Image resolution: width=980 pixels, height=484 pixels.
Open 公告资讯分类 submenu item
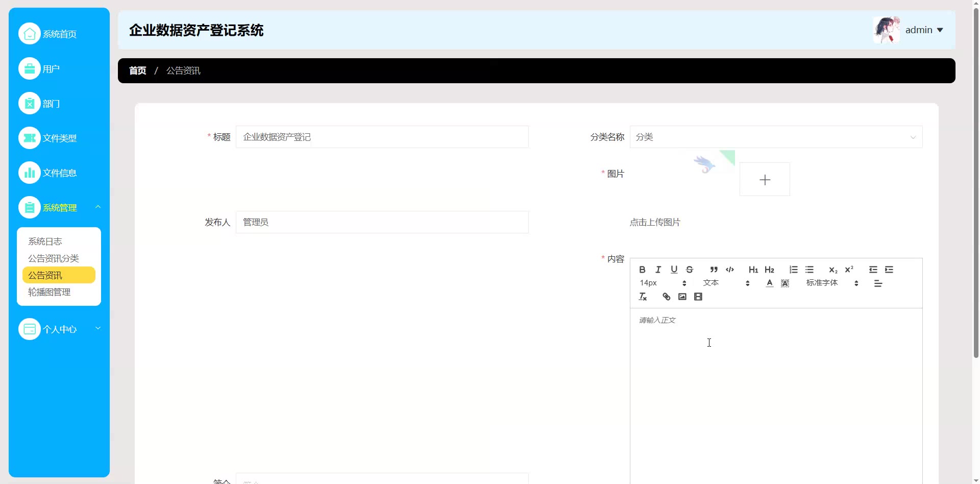54,258
